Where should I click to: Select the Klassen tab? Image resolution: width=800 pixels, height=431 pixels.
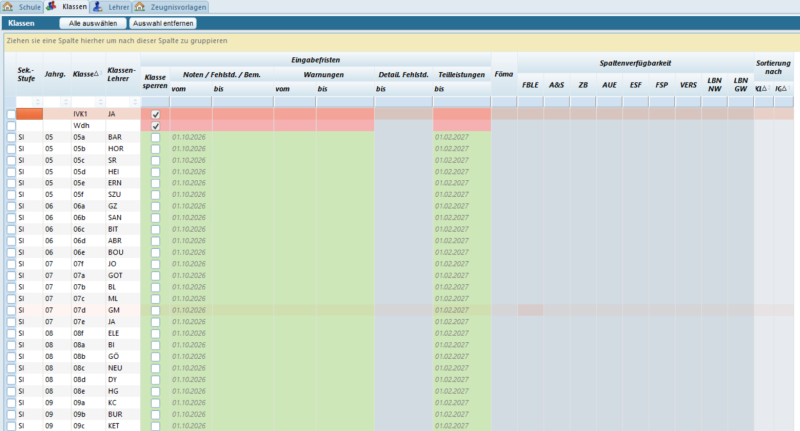(67, 7)
